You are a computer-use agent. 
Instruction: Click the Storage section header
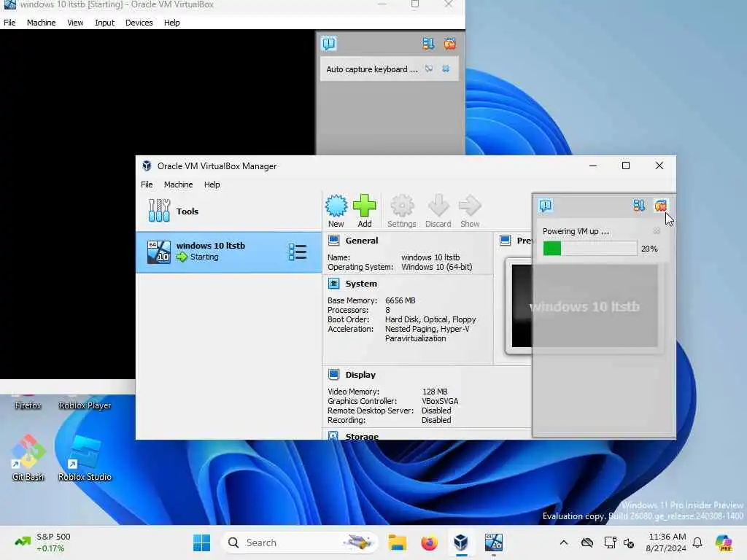(362, 436)
